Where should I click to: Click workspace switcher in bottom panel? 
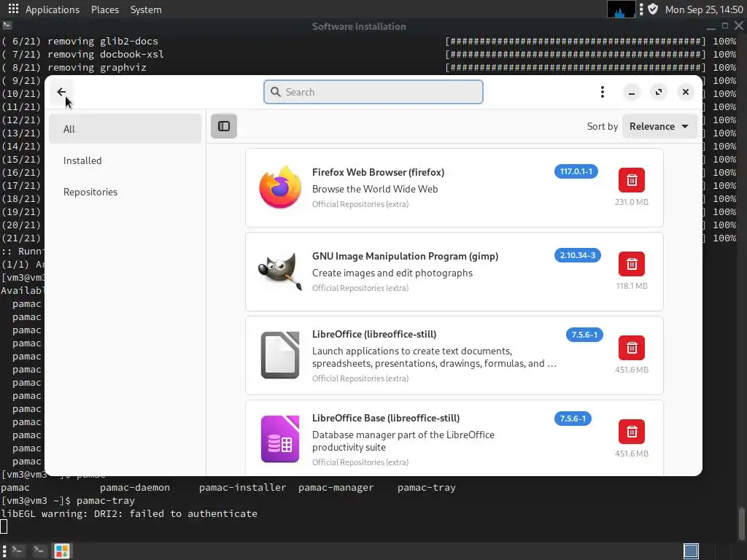tap(691, 551)
